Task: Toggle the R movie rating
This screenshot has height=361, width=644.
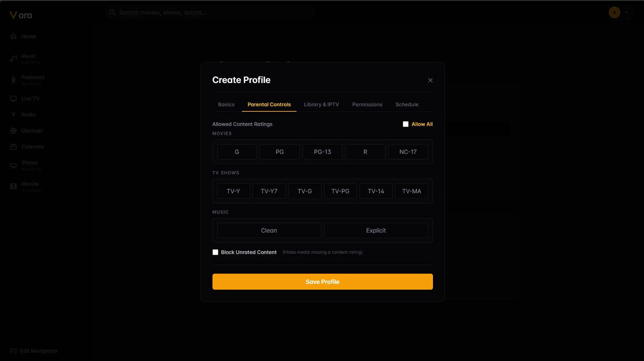Action: 365,152
